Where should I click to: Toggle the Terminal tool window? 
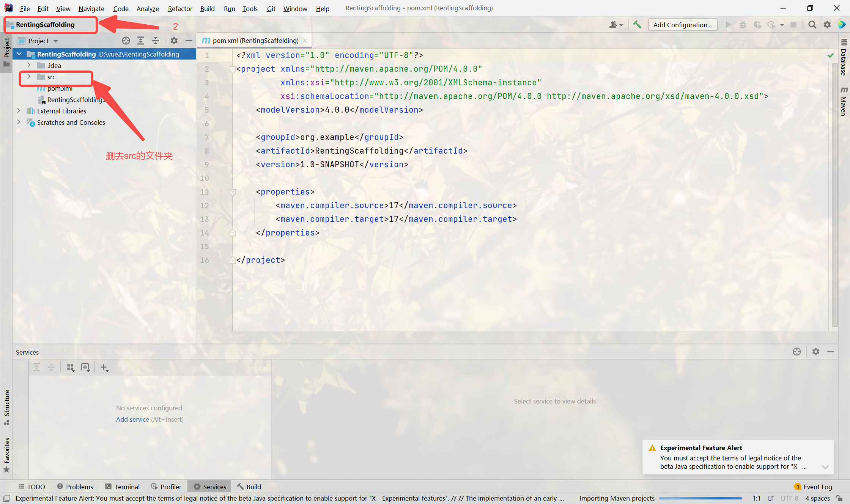click(123, 487)
